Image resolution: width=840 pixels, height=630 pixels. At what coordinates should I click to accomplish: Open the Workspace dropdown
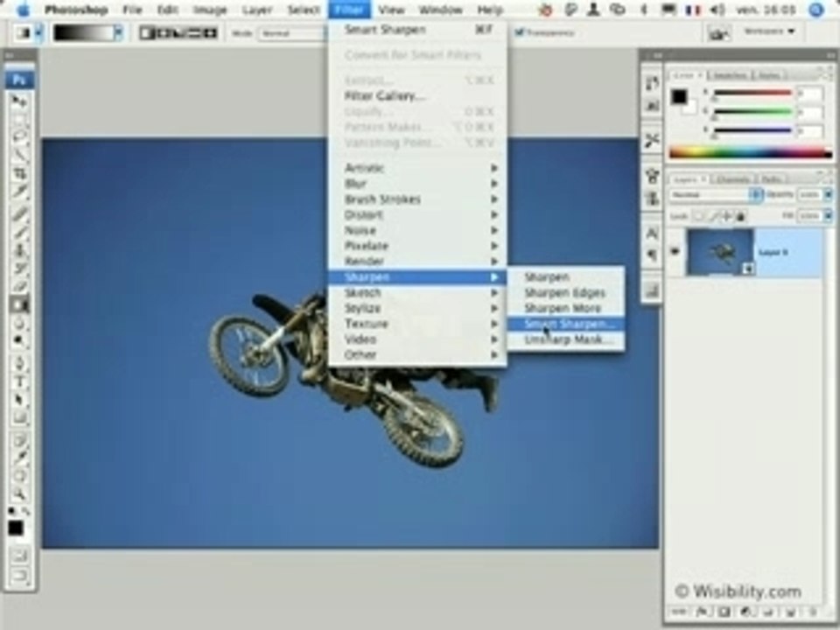point(769,31)
